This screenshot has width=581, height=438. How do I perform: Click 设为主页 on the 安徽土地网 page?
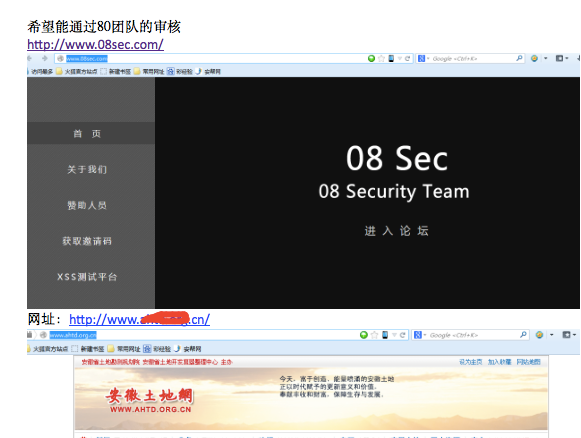click(x=471, y=362)
